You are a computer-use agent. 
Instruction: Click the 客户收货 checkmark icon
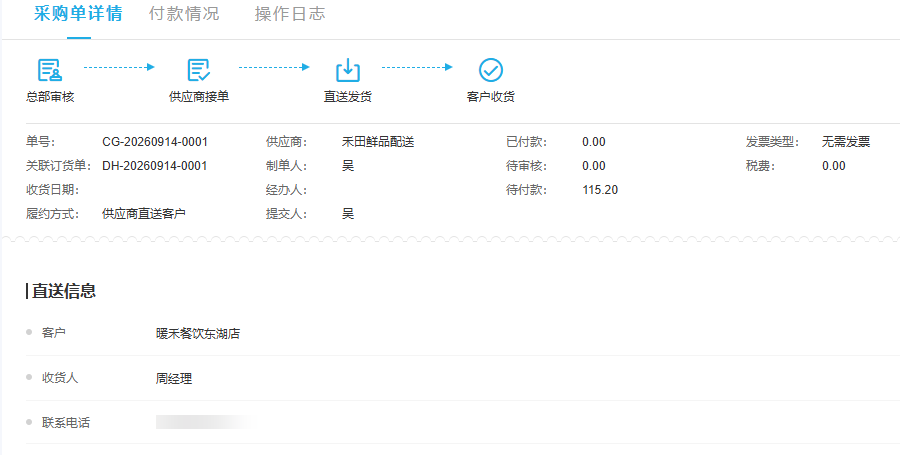[491, 70]
